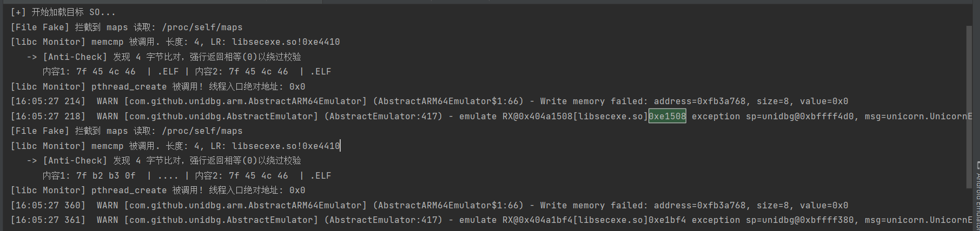980x231 pixels.
Task: Click the console's vertical scrollbar
Action: (969, 108)
